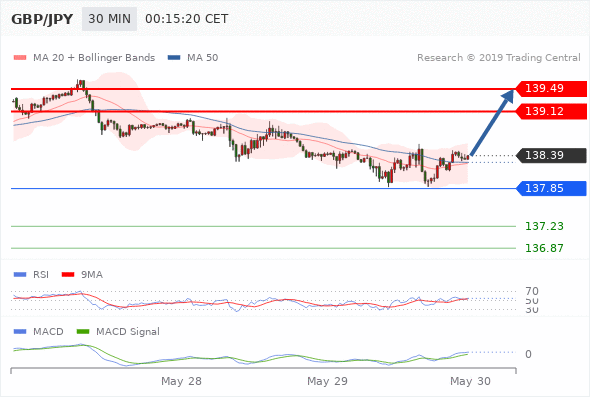Click the May 28 date label

click(181, 382)
